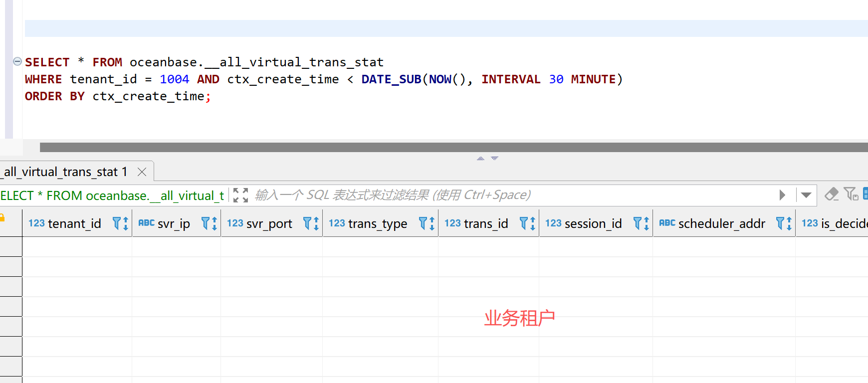Select the _all_virtual_trans_stat 1 result tab
The height and width of the screenshot is (383, 868).
pyautogui.click(x=65, y=172)
